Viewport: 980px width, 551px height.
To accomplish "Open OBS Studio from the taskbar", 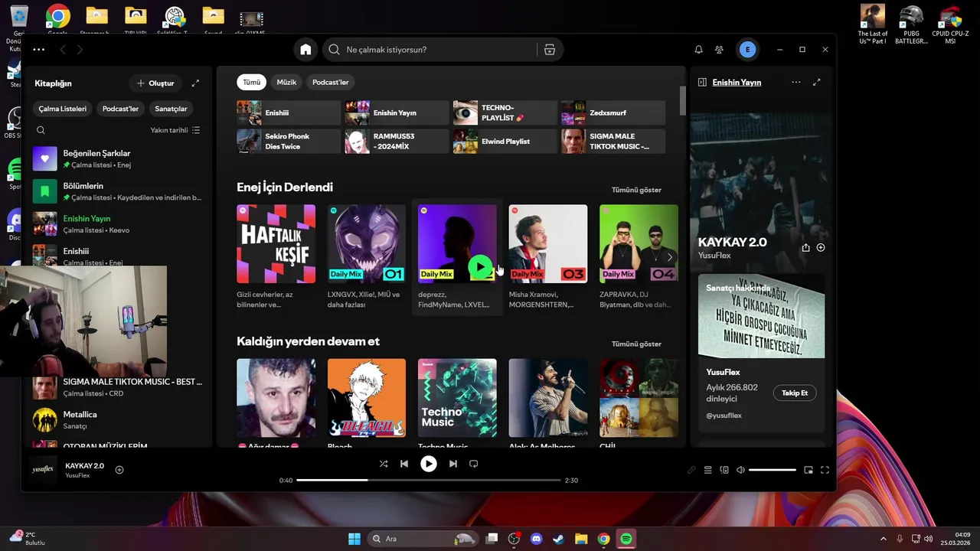I will tap(514, 539).
